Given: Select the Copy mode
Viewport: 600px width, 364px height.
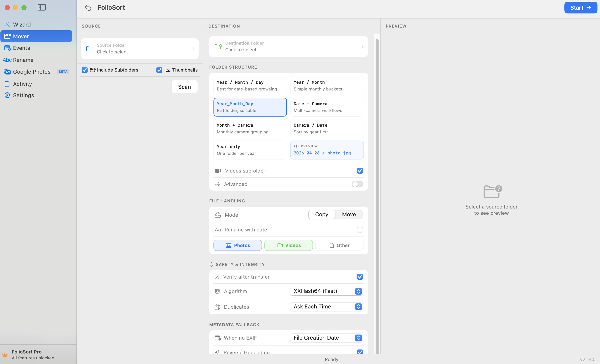Looking at the screenshot, I should tap(321, 214).
